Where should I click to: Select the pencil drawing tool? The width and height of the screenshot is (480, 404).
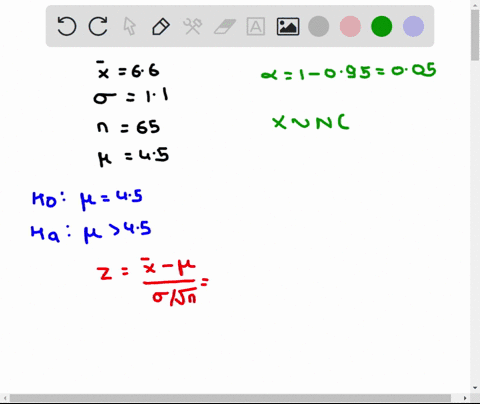pyautogui.click(x=161, y=26)
